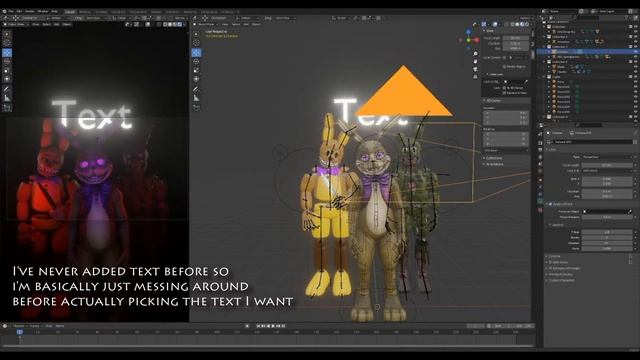This screenshot has width=640, height=360.
Task: Select the Rotate tool in left viewport
Action: [7, 62]
